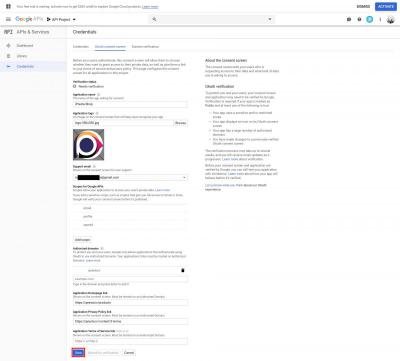Click the Application logo help icon
The width and height of the screenshot is (400, 361).
pyautogui.click(x=97, y=113)
